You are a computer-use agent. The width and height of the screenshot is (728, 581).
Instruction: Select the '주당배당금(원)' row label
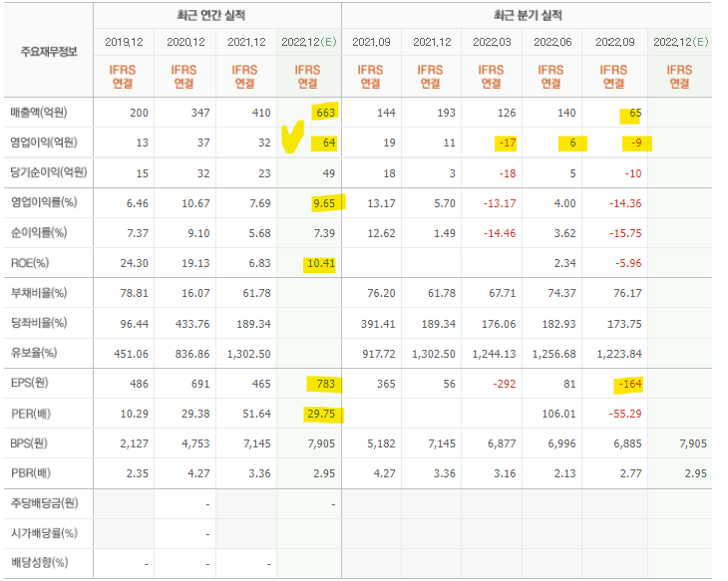tap(45, 503)
